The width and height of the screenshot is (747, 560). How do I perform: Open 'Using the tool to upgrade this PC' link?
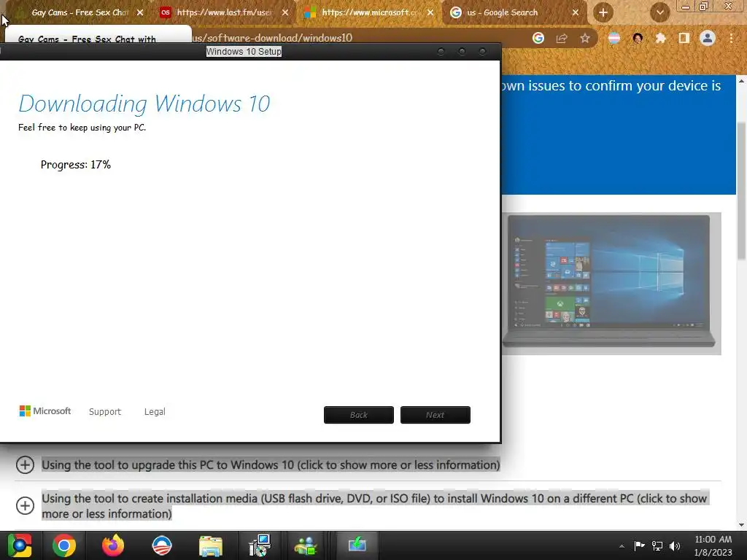271,464
